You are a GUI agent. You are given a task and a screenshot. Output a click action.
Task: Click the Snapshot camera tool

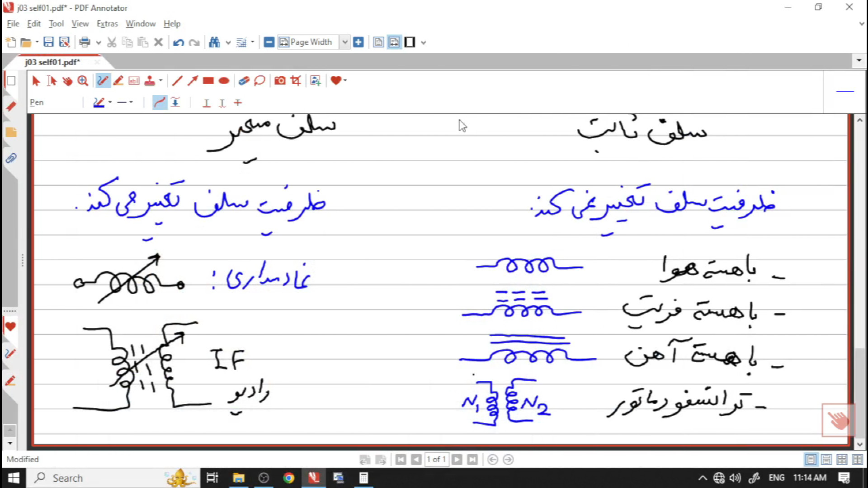[280, 81]
